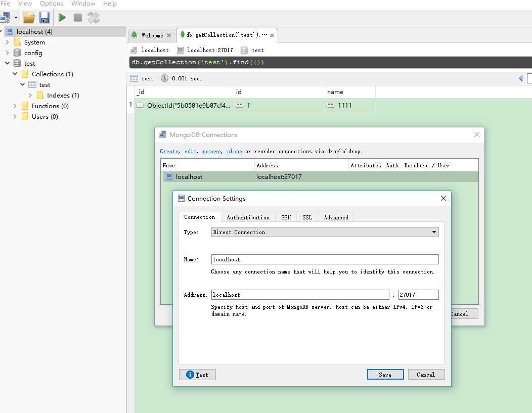Screen dimensions: 532x413
Task: Expand the Functions (0) folder
Action: click(15, 106)
